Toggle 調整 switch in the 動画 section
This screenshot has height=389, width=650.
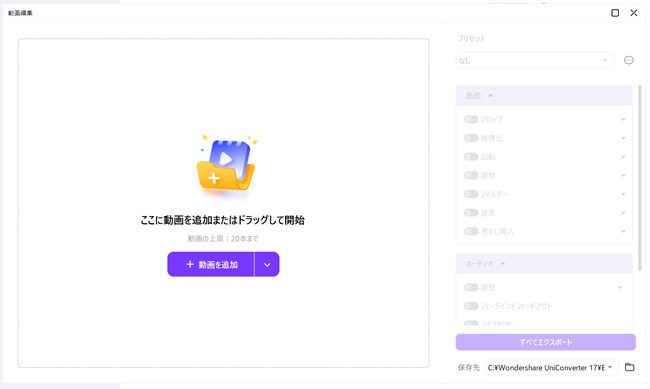[471, 175]
